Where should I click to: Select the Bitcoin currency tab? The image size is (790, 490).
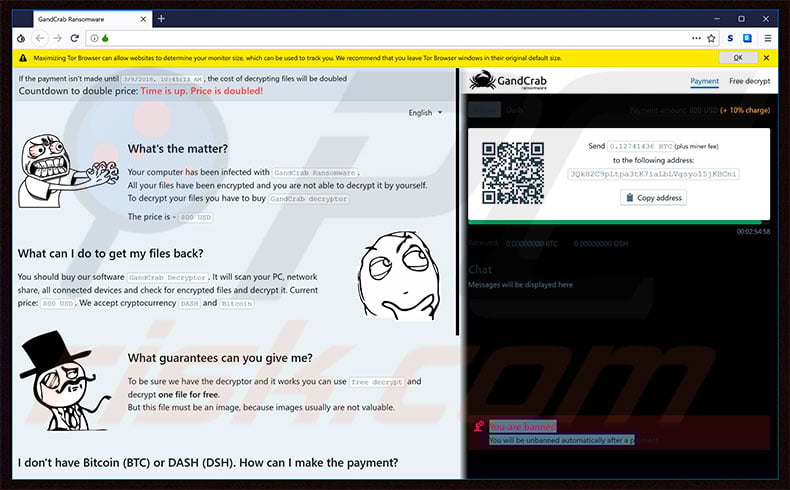click(x=484, y=110)
